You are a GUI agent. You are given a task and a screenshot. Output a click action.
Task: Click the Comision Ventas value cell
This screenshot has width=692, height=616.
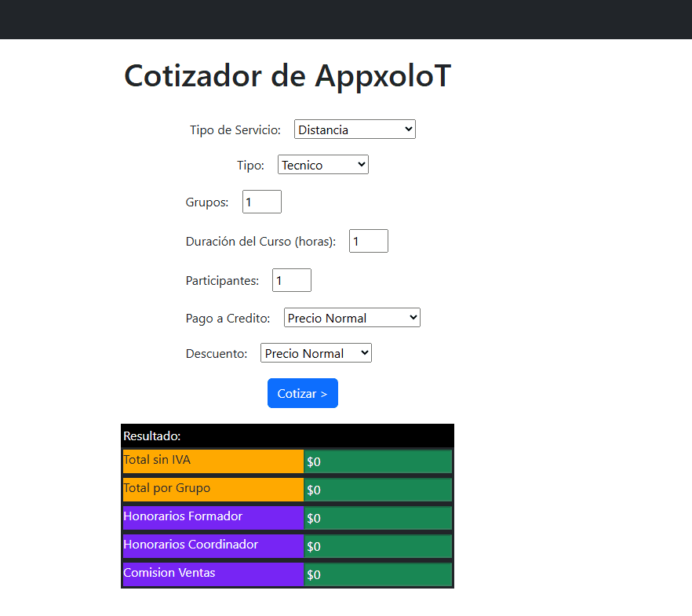tap(377, 574)
